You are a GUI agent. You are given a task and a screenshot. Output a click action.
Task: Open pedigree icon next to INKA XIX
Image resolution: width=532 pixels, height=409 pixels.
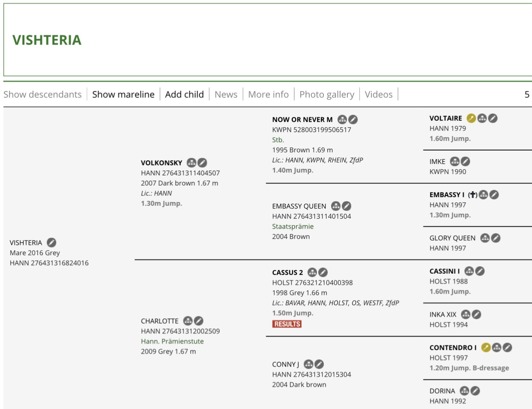click(466, 314)
